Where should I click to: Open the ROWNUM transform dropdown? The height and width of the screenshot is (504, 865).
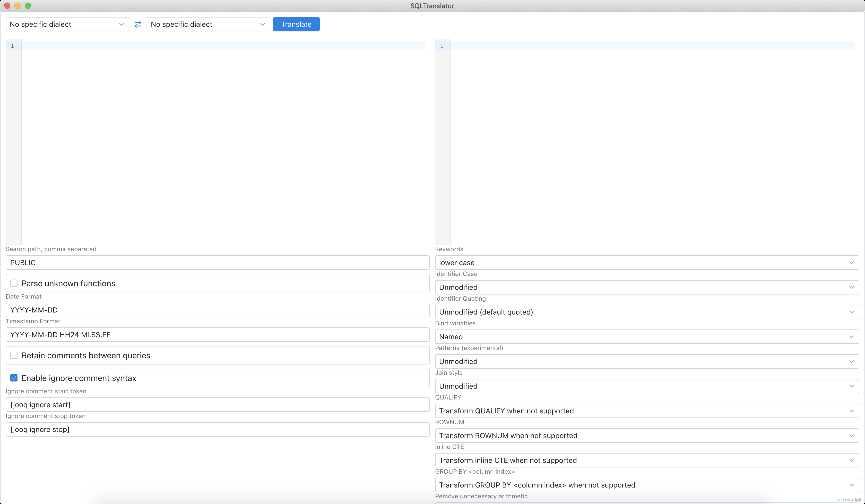[x=647, y=436]
